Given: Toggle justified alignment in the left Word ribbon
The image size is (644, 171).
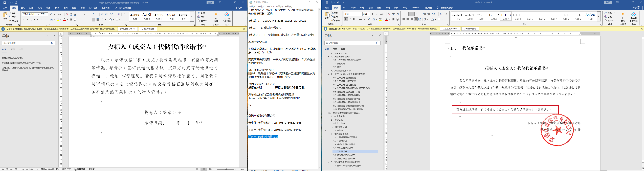Looking at the screenshot, I should [x=94, y=19].
